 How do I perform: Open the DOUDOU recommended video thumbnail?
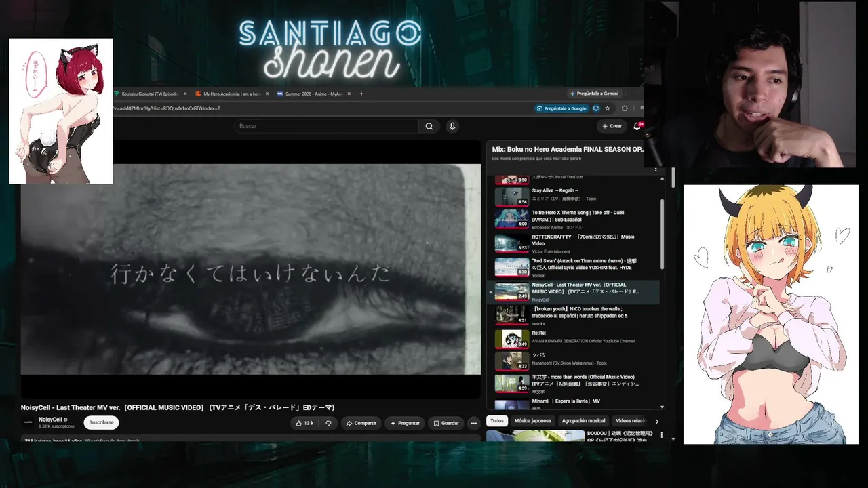536,436
